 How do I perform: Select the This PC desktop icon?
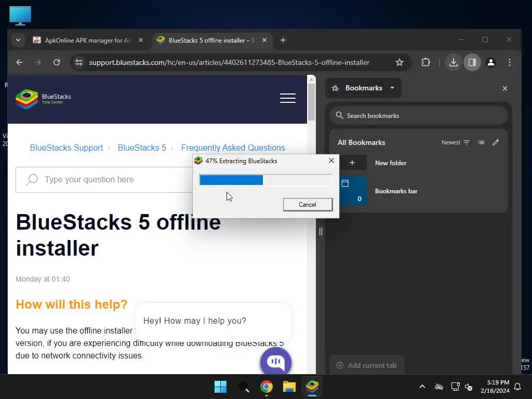coord(20,16)
